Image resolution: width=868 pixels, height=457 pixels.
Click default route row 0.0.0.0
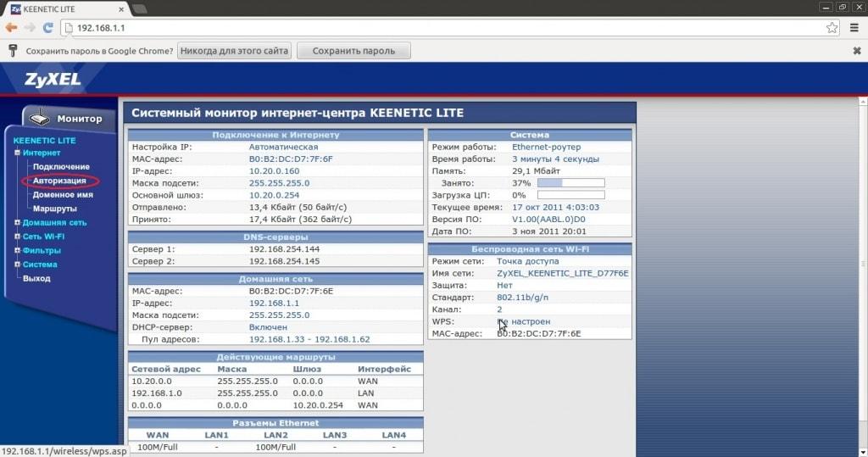[275, 405]
